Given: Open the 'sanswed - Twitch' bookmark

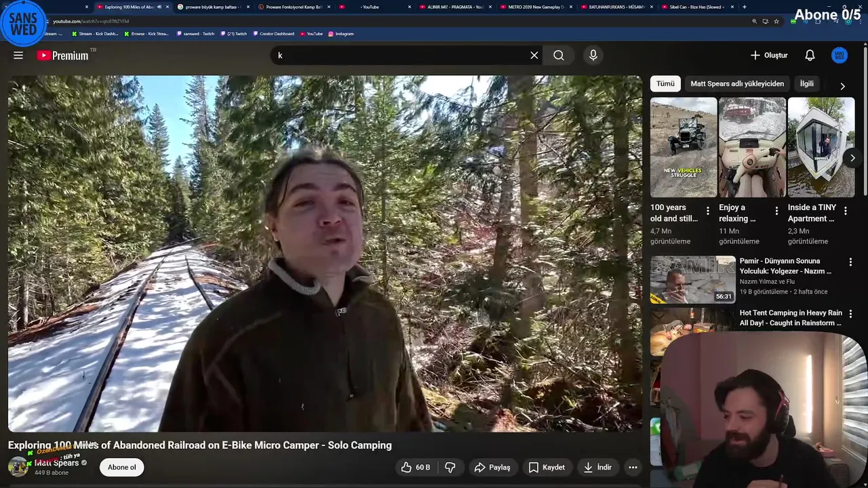Looking at the screenshot, I should pyautogui.click(x=195, y=33).
